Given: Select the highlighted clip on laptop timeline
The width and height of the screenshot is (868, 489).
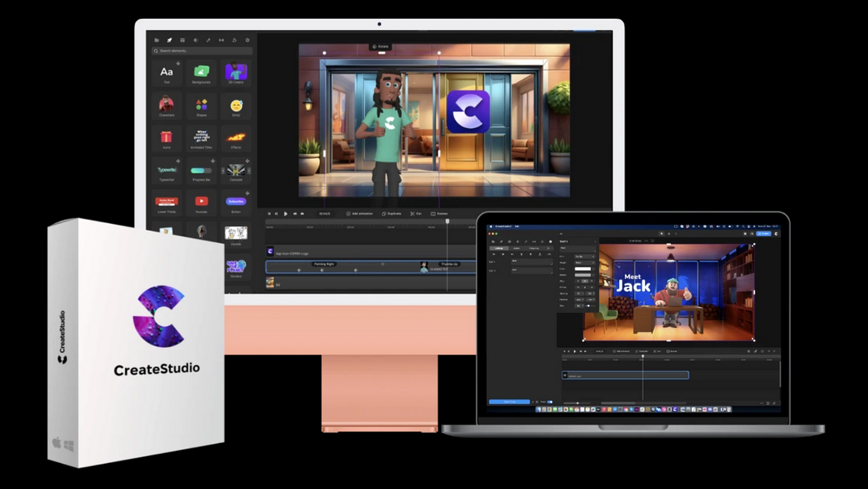Looking at the screenshot, I should pyautogui.click(x=625, y=375).
